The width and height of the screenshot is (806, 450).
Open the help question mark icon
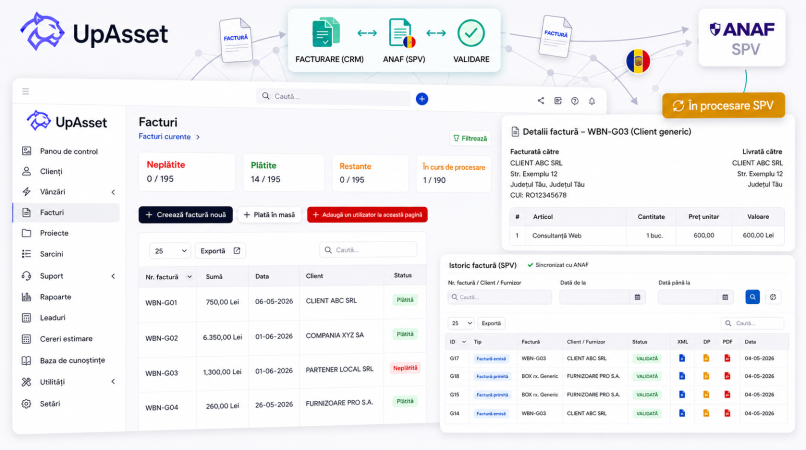click(575, 101)
